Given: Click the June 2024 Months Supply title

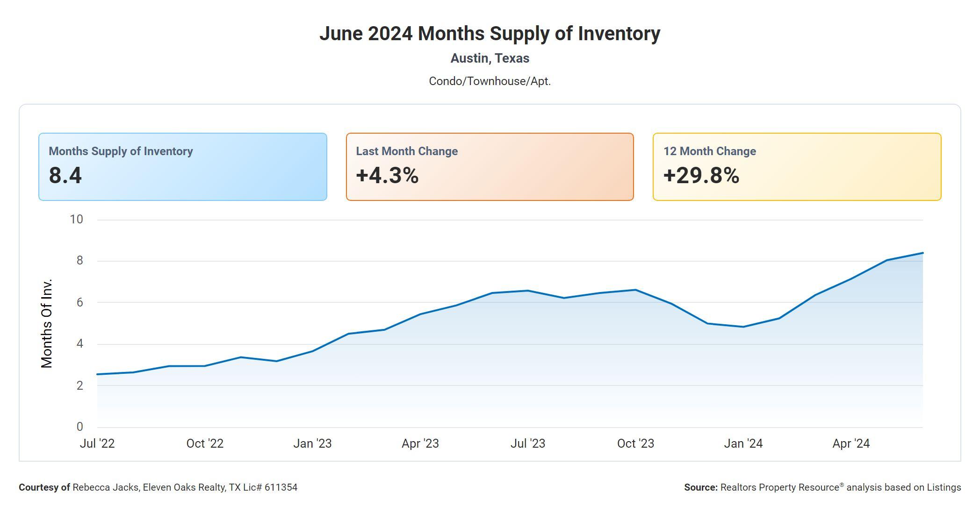Looking at the screenshot, I should point(490,34).
